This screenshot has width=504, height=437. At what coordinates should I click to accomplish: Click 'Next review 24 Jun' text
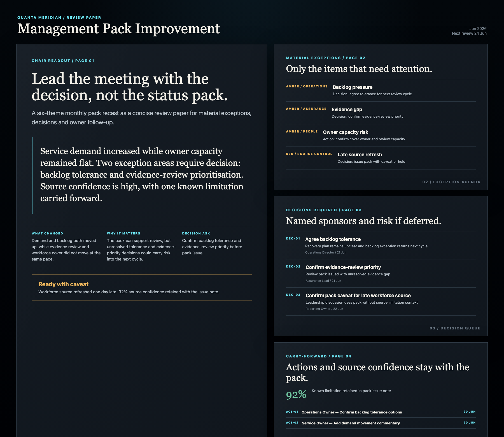(x=469, y=33)
